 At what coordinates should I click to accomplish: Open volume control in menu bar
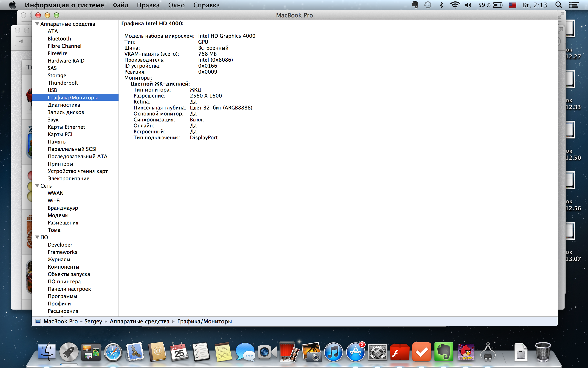[468, 5]
